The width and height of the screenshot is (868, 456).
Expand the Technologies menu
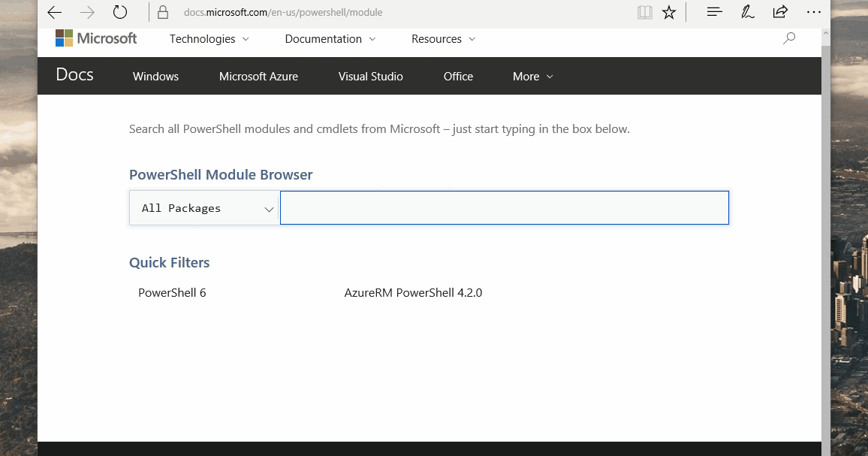click(209, 39)
